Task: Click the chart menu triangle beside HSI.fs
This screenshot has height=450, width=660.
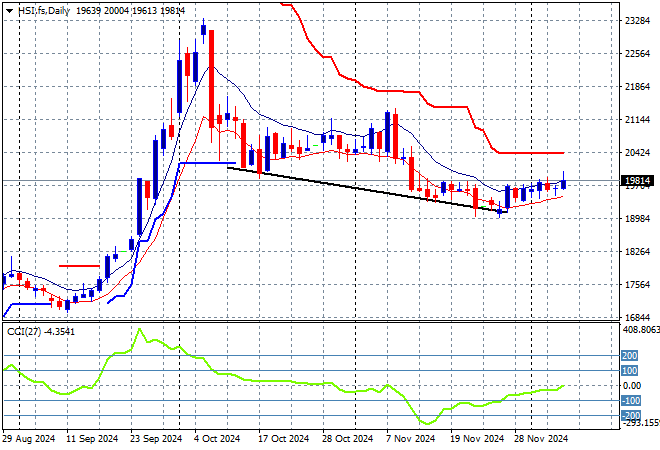Action: tap(10, 9)
